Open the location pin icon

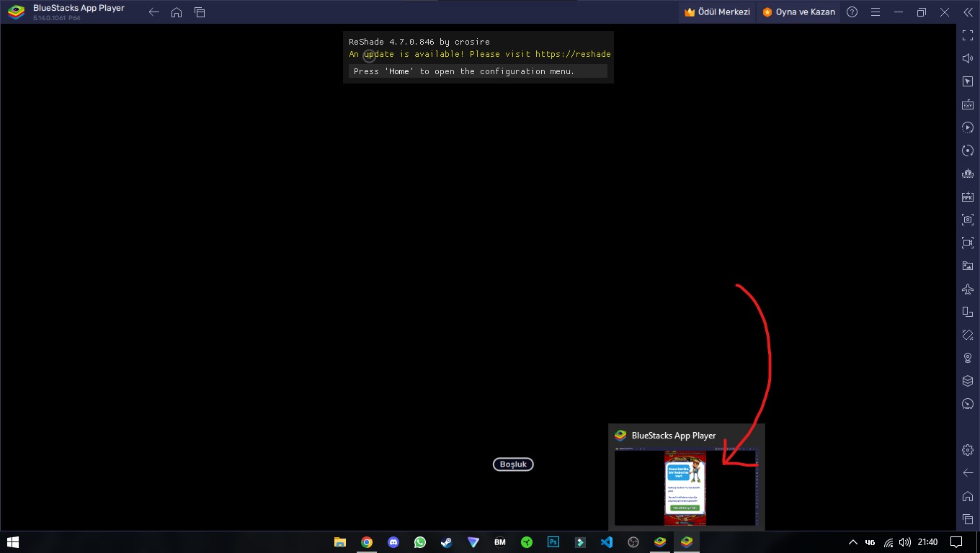pos(968,358)
